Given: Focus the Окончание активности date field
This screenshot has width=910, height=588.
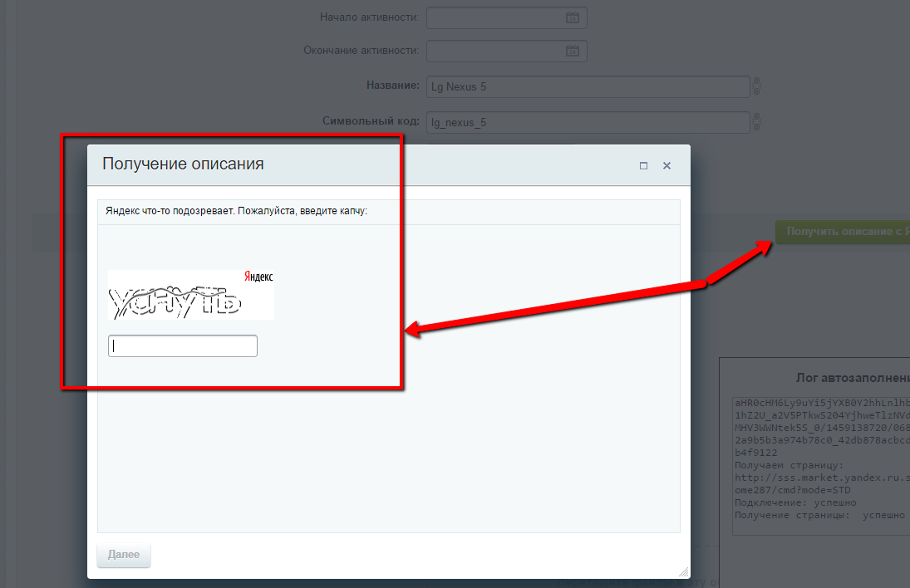Looking at the screenshot, I should (494, 51).
